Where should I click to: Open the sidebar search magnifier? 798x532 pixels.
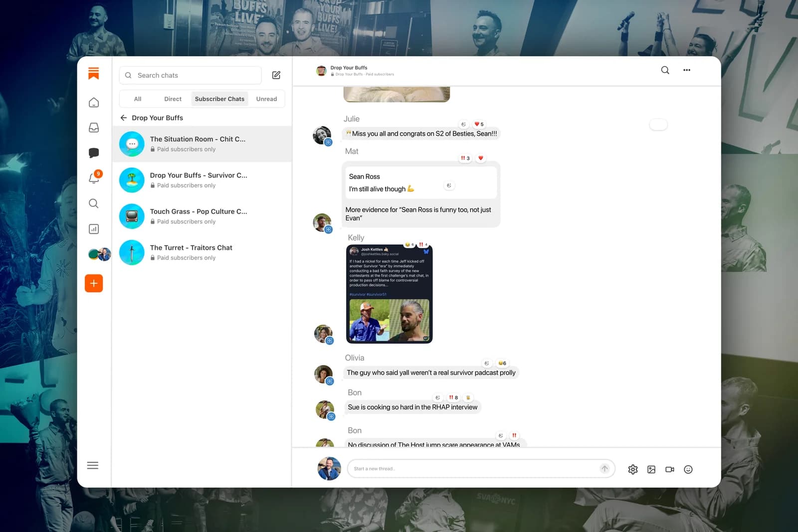pyautogui.click(x=94, y=203)
